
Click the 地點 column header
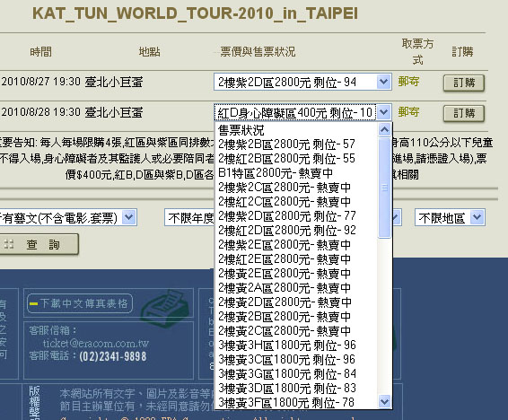pyautogui.click(x=149, y=52)
